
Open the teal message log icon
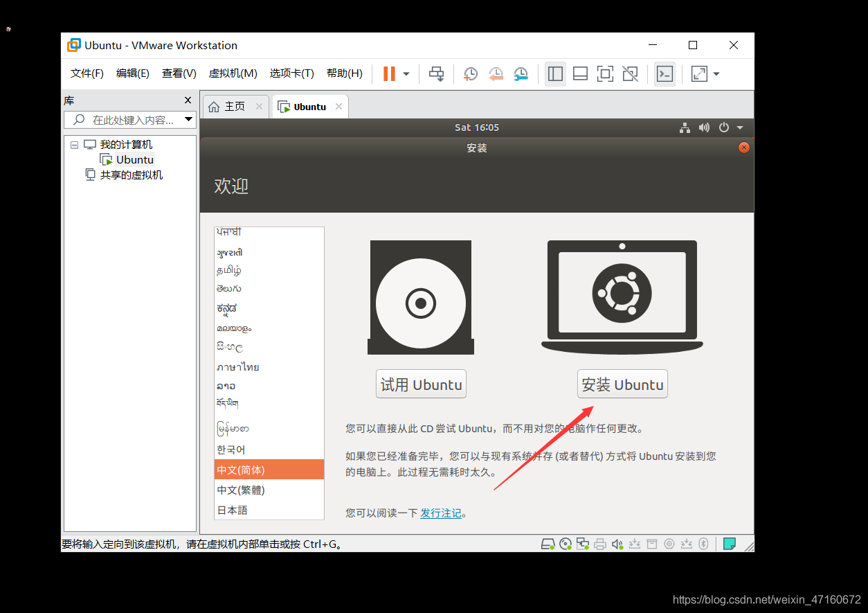(730, 544)
